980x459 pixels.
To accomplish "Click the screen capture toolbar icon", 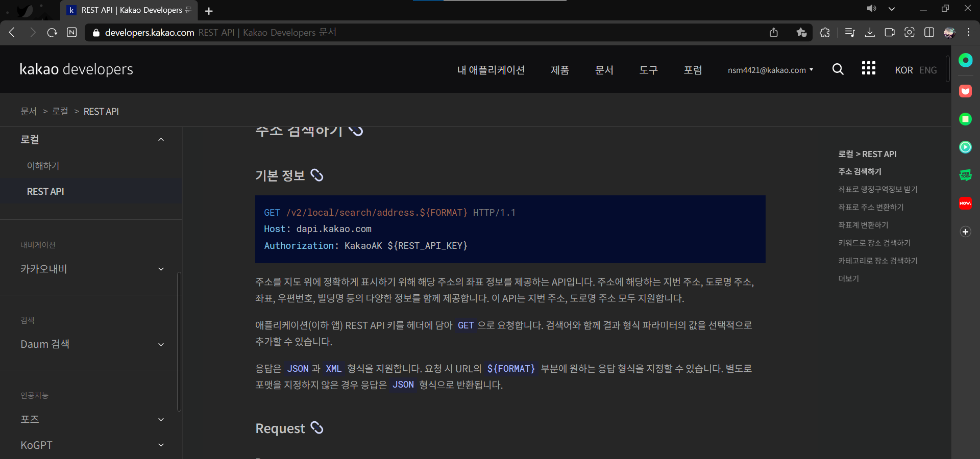I will pyautogui.click(x=910, y=33).
